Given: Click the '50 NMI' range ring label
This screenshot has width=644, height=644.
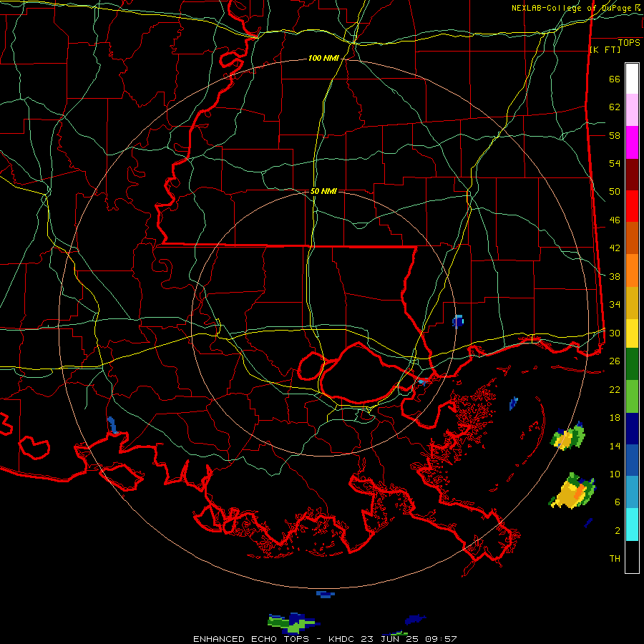Looking at the screenshot, I should [323, 191].
